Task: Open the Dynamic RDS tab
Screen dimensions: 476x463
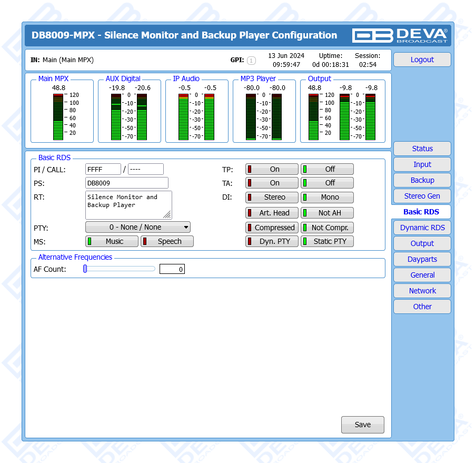Action: tap(422, 228)
